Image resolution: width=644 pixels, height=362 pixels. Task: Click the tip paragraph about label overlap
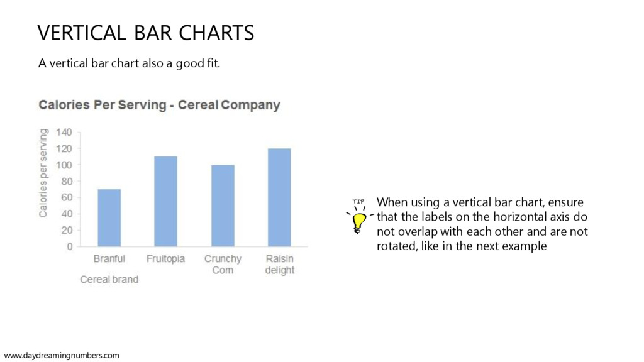pyautogui.click(x=482, y=224)
